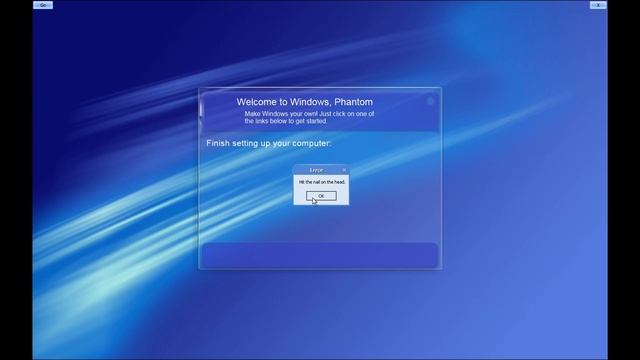Click the 'Make Windows your own!' description text
The width and height of the screenshot is (640, 360).
(x=309, y=118)
